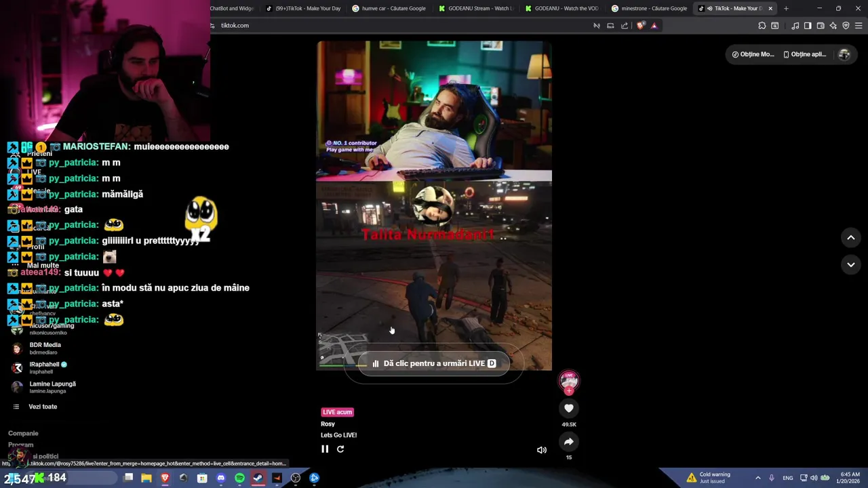
Task: Open the share page icon in address bar
Action: point(625,26)
